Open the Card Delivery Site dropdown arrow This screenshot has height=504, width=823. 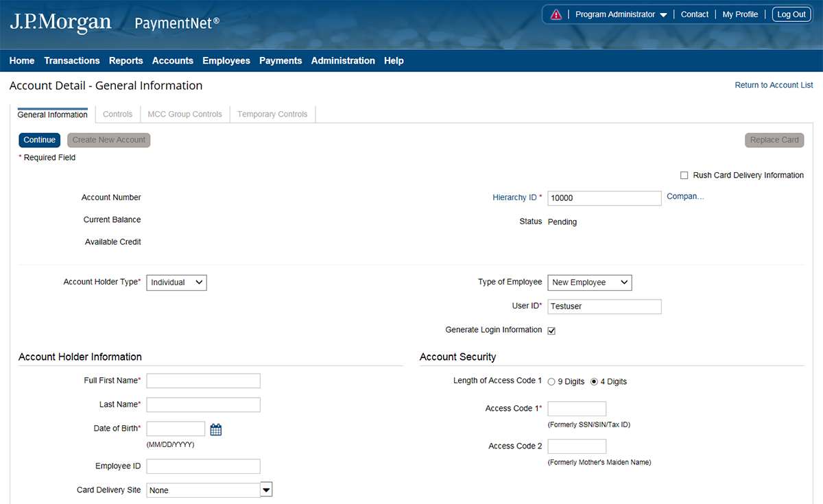click(x=267, y=490)
